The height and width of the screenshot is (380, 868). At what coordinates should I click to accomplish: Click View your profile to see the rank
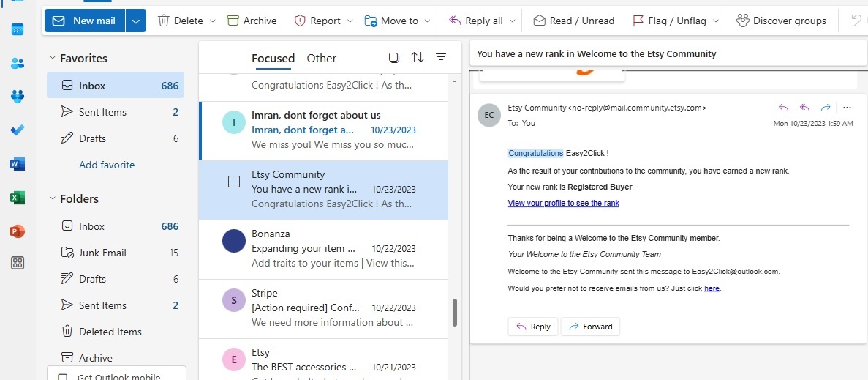(564, 203)
